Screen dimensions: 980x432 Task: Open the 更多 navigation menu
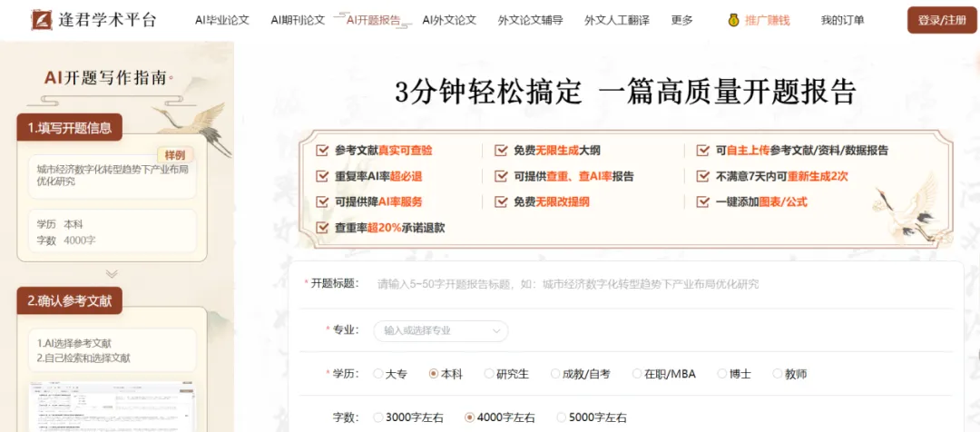pos(681,20)
